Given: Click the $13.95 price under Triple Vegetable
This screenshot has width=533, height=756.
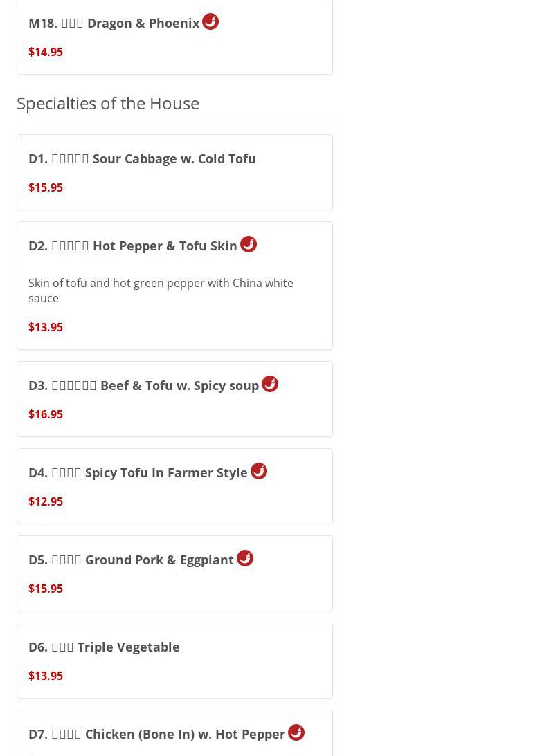Looking at the screenshot, I should click(x=46, y=676).
